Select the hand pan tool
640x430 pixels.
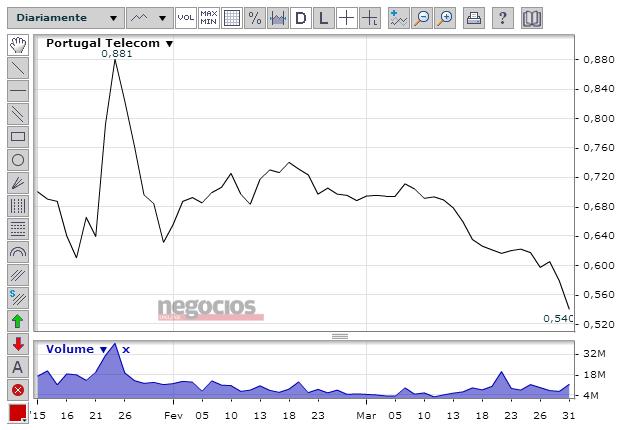(18, 45)
